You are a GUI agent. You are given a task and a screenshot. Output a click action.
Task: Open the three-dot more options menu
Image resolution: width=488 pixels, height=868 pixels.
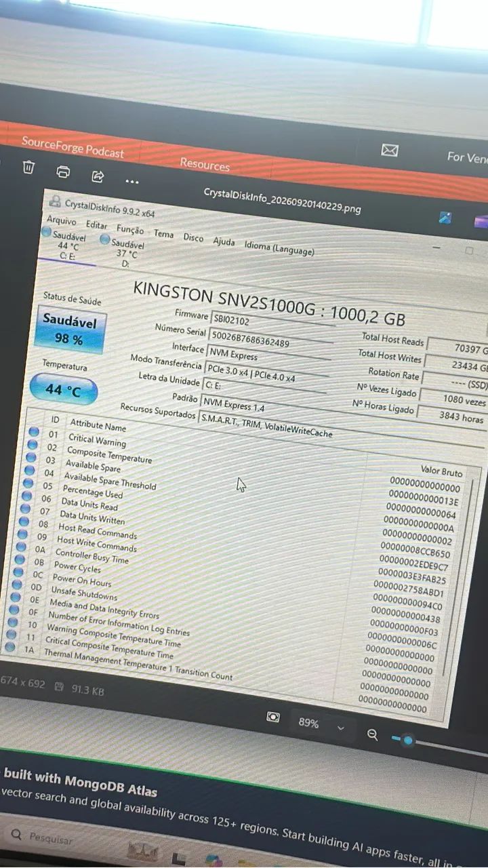(x=131, y=182)
